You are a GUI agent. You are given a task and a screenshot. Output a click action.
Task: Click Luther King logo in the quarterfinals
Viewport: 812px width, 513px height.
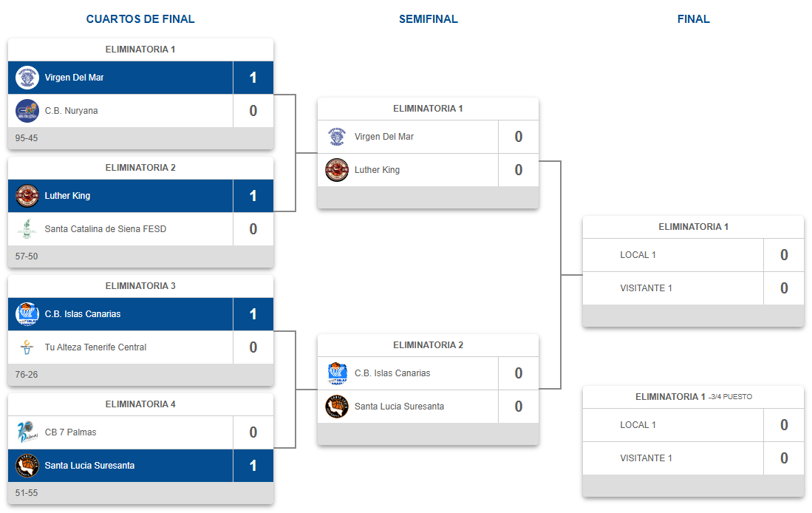[27, 196]
